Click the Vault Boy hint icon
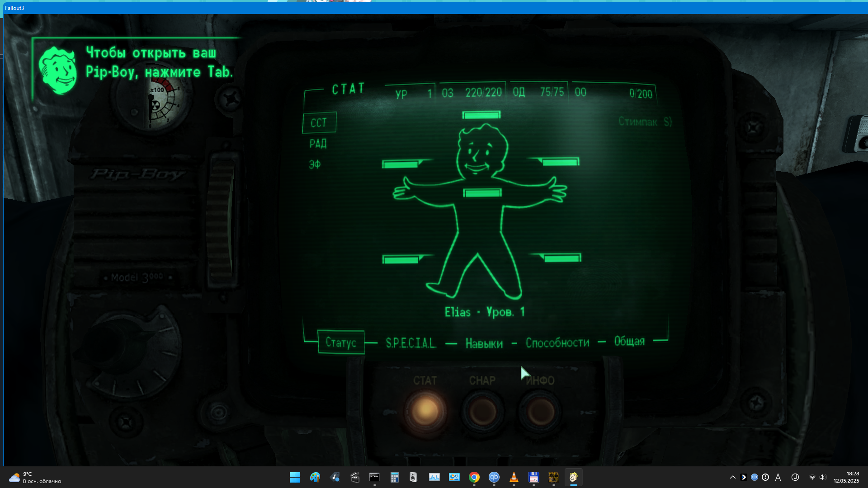This screenshot has width=868, height=488. pyautogui.click(x=58, y=70)
